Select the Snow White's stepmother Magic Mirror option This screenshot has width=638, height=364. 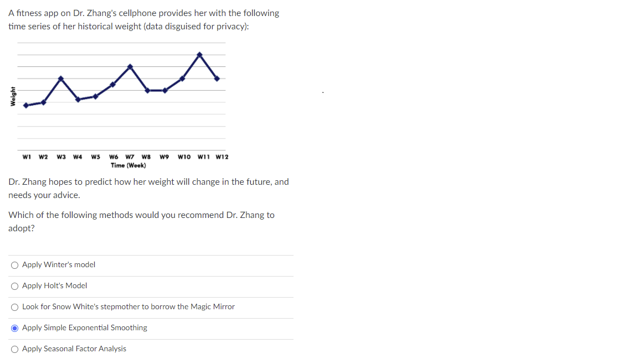click(14, 308)
